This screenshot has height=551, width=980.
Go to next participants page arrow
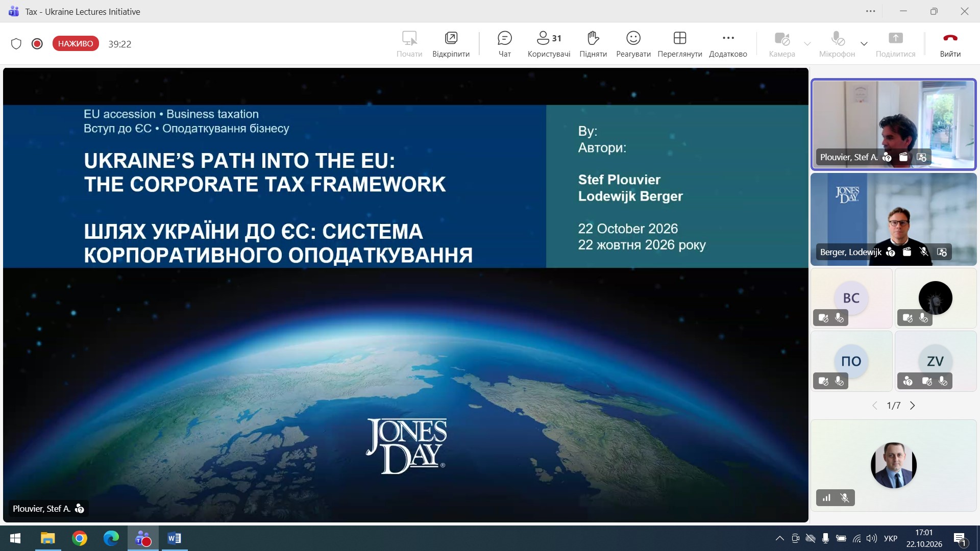click(x=913, y=406)
